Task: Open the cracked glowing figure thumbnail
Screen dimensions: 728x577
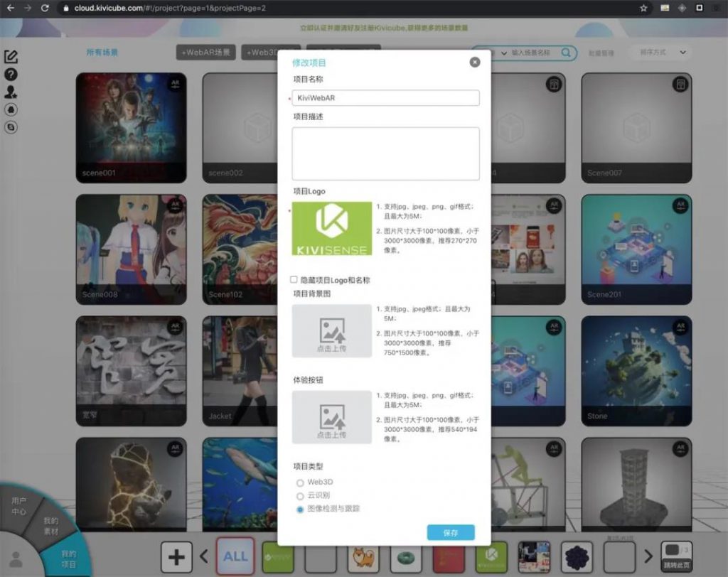Action: 131,485
